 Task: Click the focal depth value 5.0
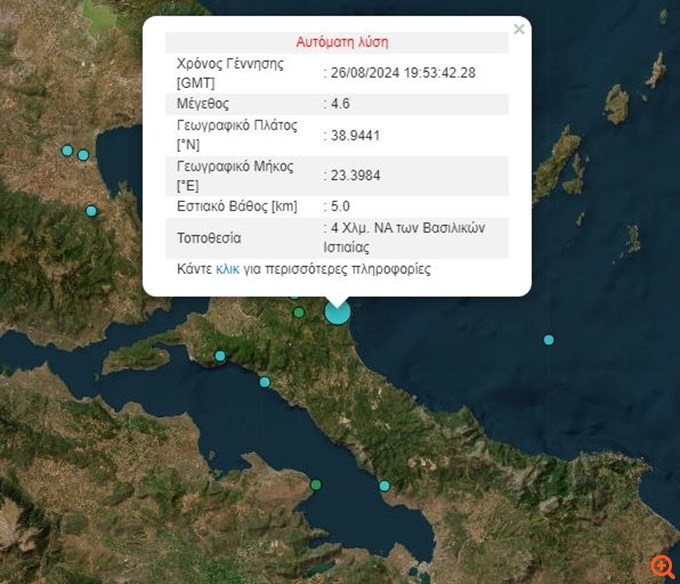tap(342, 206)
